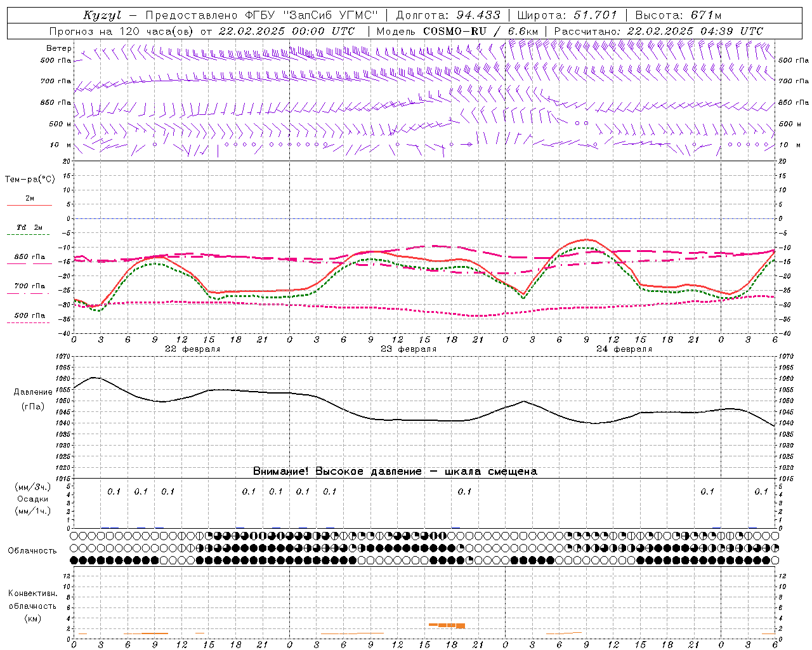Click the (км) unit of convective cloudiness
Viewport: 812px width, 650px height.
[33, 618]
